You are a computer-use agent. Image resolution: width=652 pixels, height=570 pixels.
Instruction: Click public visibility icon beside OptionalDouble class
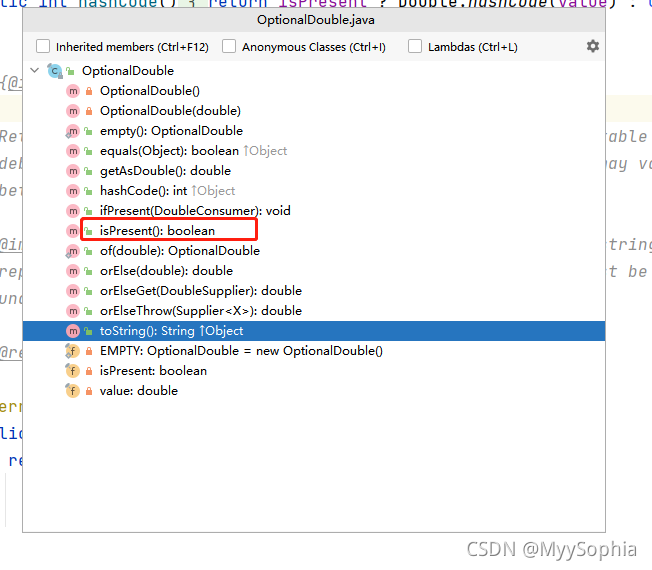(71, 72)
